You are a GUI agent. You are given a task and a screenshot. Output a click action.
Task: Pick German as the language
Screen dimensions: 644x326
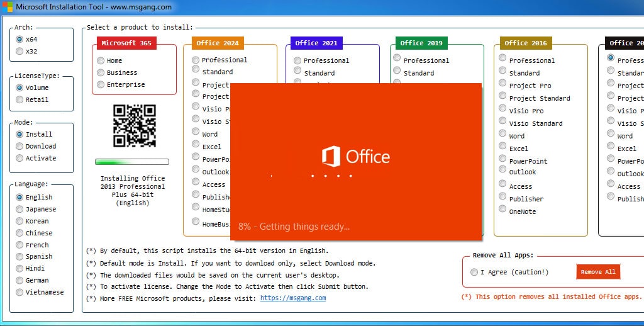(x=19, y=280)
